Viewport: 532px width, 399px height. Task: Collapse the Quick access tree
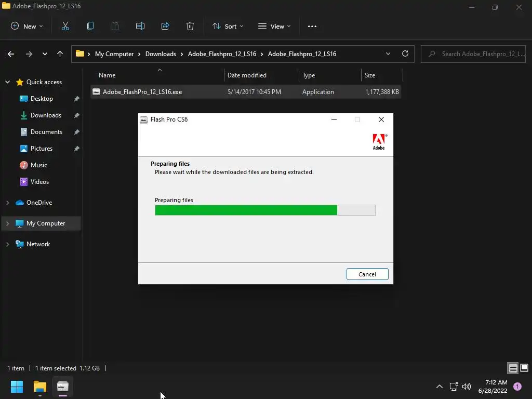click(7, 82)
